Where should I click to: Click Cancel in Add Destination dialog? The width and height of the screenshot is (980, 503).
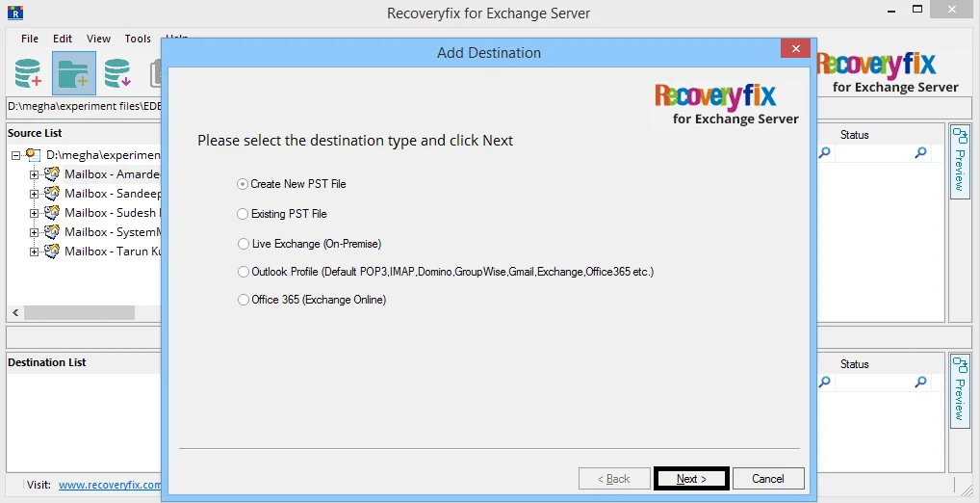pyautogui.click(x=768, y=479)
